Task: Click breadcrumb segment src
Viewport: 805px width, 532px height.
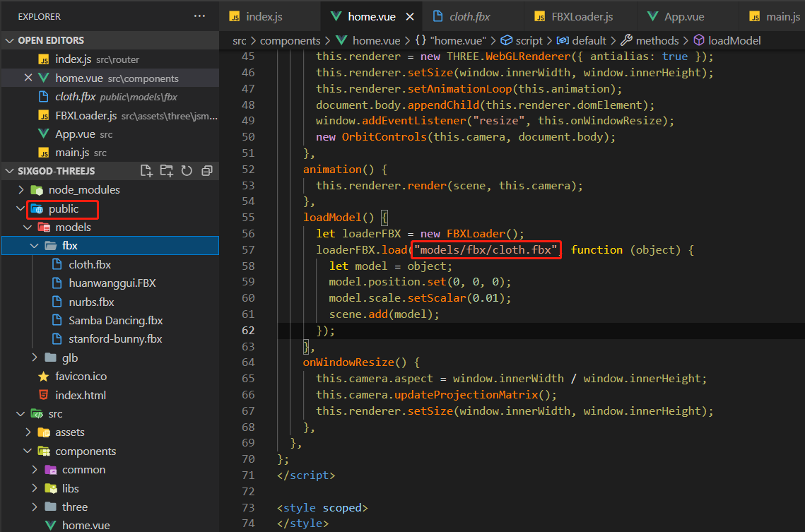Action: point(240,40)
